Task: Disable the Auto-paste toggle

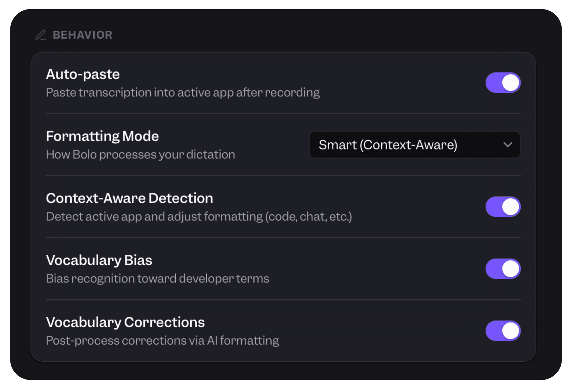Action: 503,83
